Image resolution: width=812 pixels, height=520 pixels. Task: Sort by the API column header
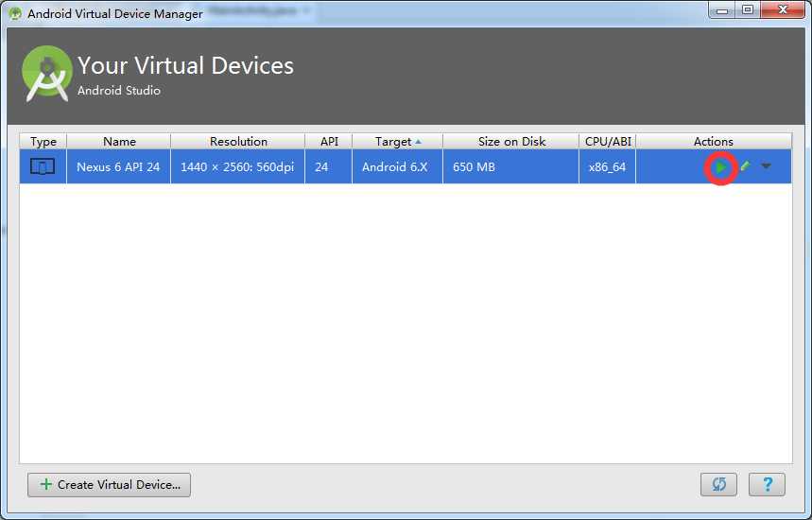point(329,142)
